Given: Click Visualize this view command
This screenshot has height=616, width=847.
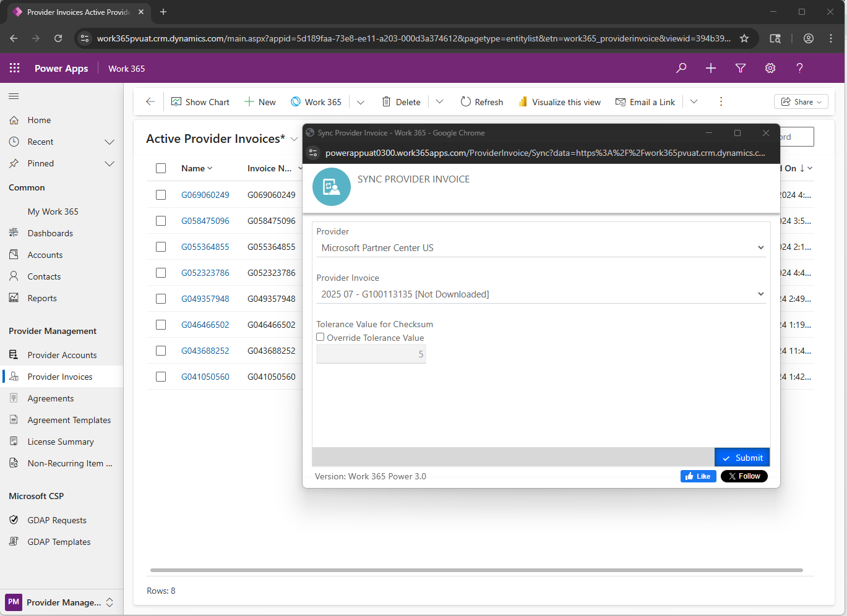Looking at the screenshot, I should 559,102.
